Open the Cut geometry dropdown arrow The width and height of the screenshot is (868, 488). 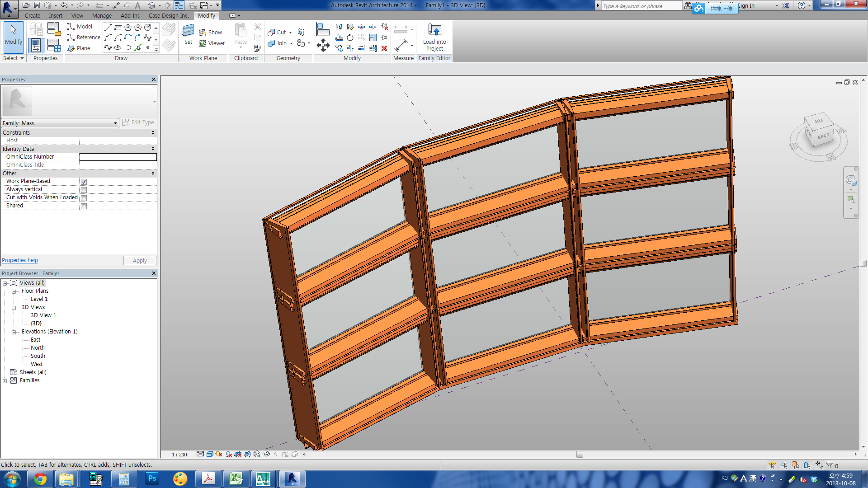pyautogui.click(x=290, y=33)
